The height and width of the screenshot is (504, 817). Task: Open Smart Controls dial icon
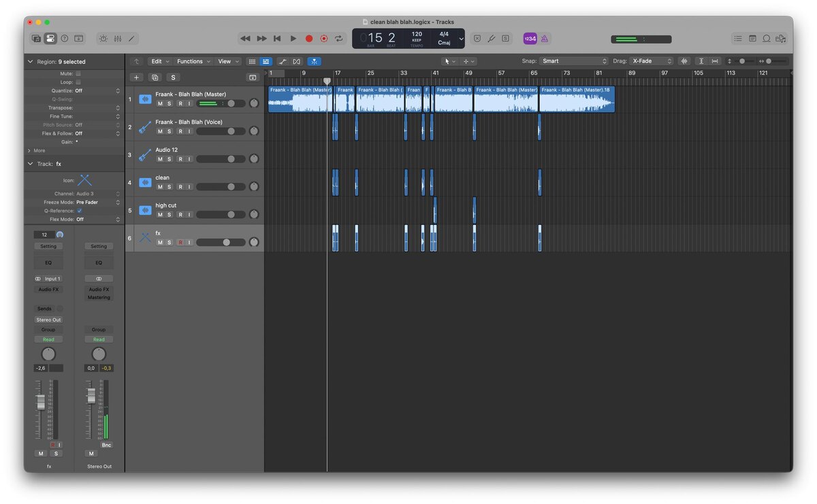coord(103,39)
